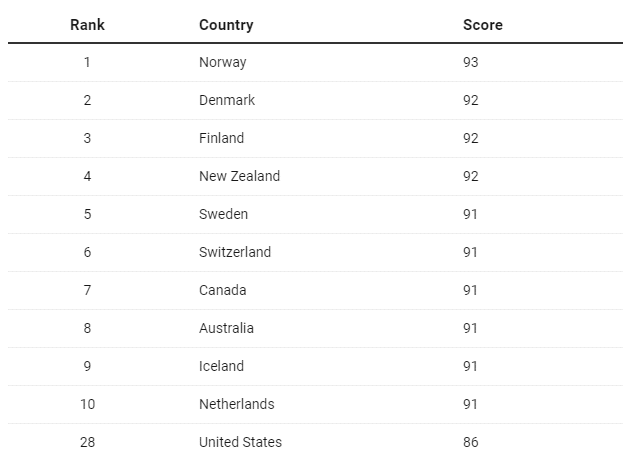Click rank number 10 cell
This screenshot has width=632, height=468.
[x=87, y=404]
